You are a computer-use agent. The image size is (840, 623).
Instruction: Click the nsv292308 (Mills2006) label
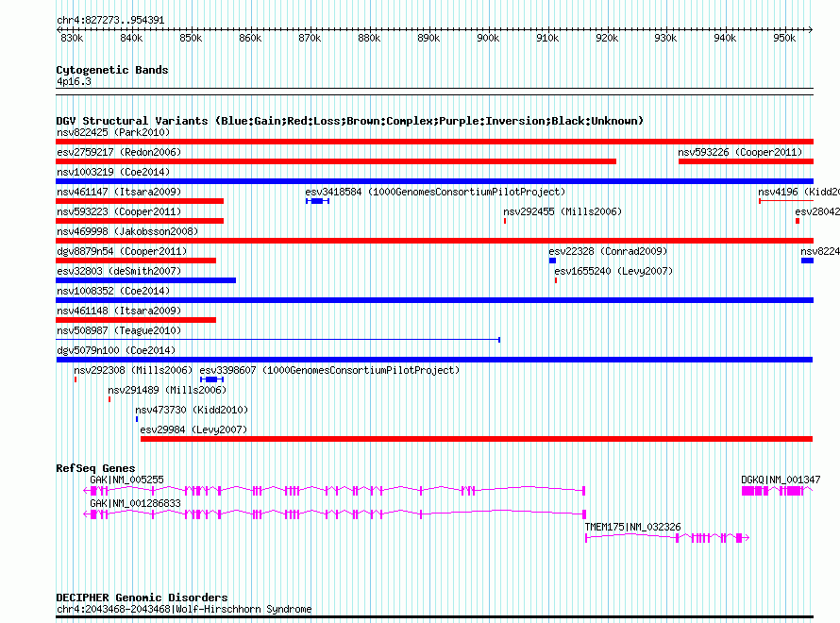pyautogui.click(x=133, y=370)
